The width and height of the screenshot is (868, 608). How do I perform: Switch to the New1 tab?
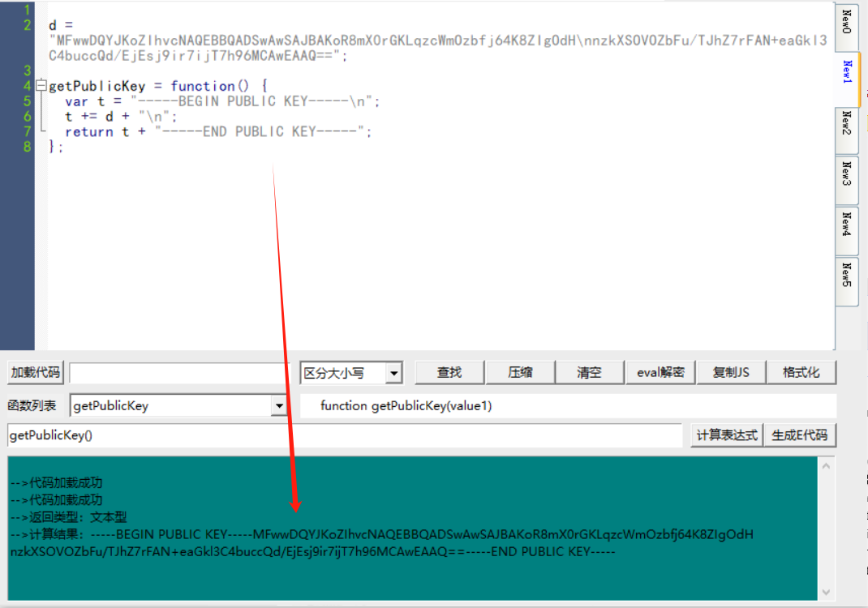(847, 79)
